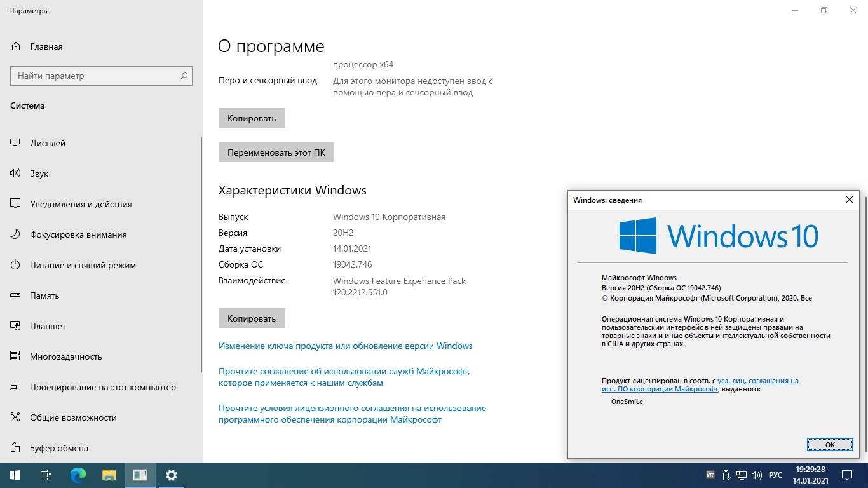Restore down the Параметры window

[824, 10]
